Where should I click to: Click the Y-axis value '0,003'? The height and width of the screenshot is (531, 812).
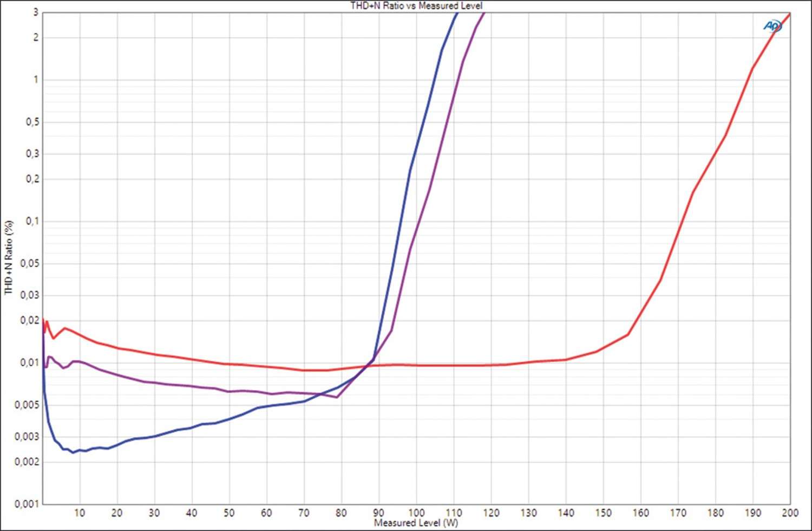point(27,436)
